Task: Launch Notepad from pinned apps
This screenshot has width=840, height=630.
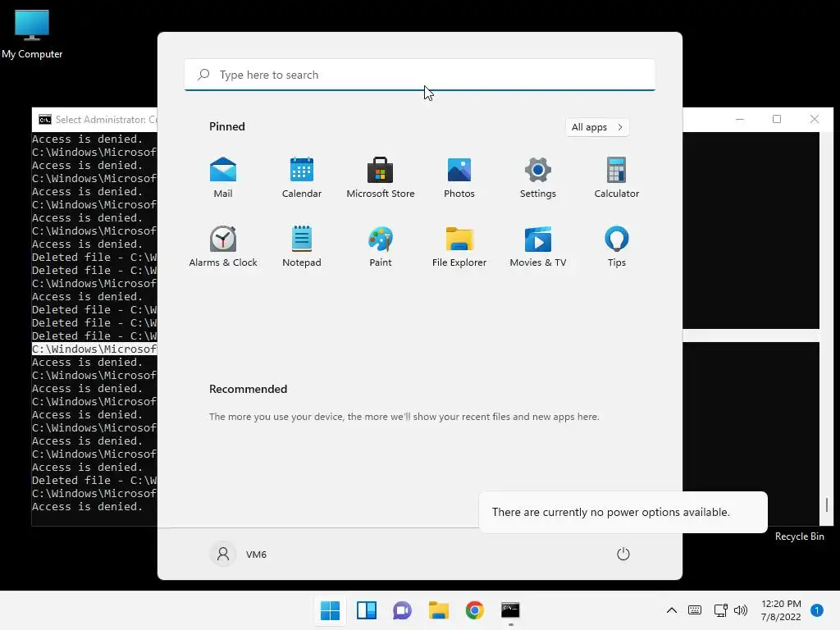Action: coord(302,246)
